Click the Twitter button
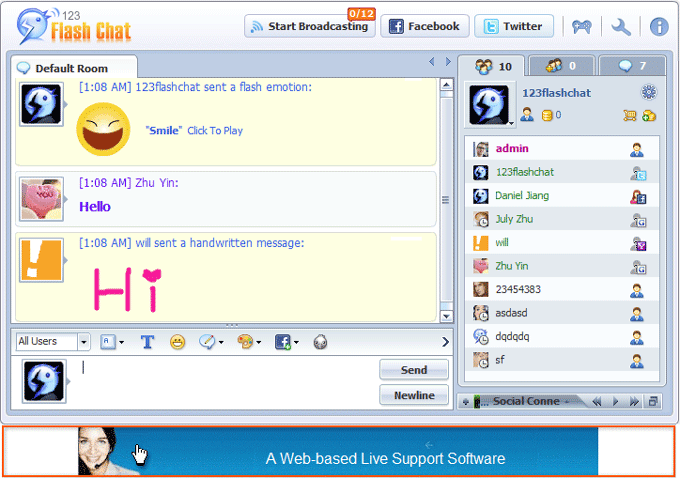The height and width of the screenshot is (478, 680). coord(513,27)
